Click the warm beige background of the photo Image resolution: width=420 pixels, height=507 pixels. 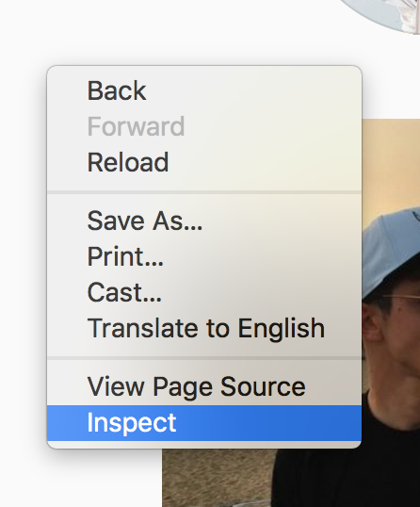click(393, 162)
